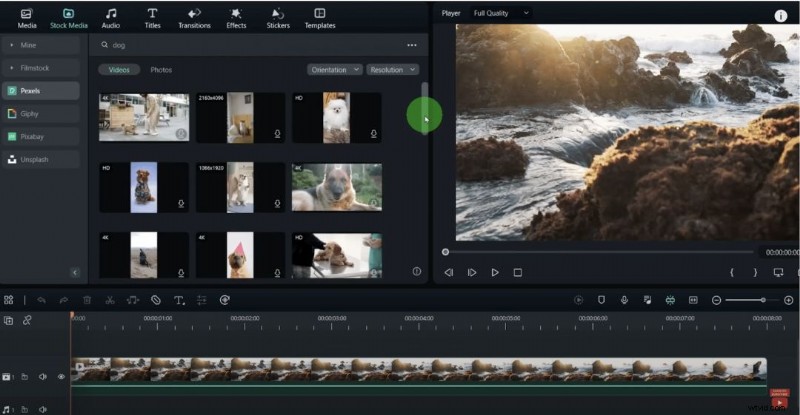
Task: Split clip with the scissors tool
Action: coord(110,300)
